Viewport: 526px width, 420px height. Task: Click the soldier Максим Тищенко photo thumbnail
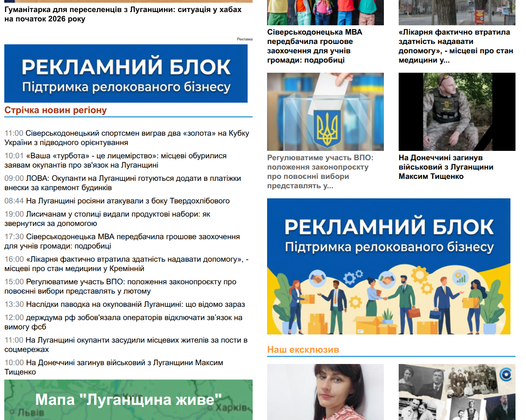click(x=457, y=112)
